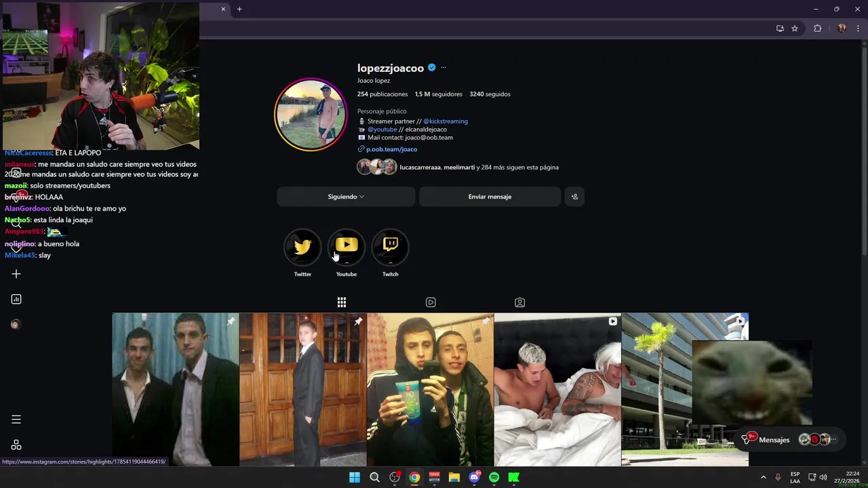Open the pinned post by wooden door

point(302,389)
